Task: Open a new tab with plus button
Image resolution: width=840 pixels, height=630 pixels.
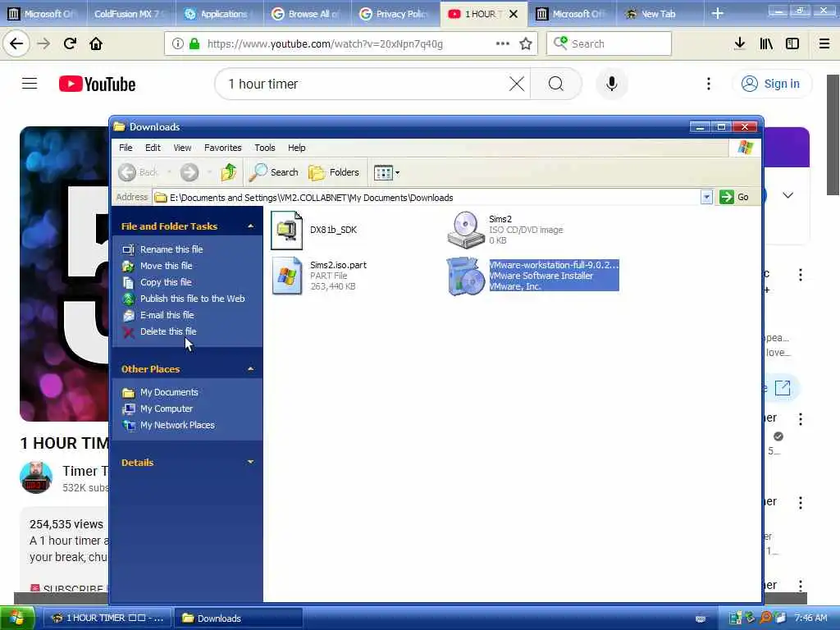Action: pos(718,14)
